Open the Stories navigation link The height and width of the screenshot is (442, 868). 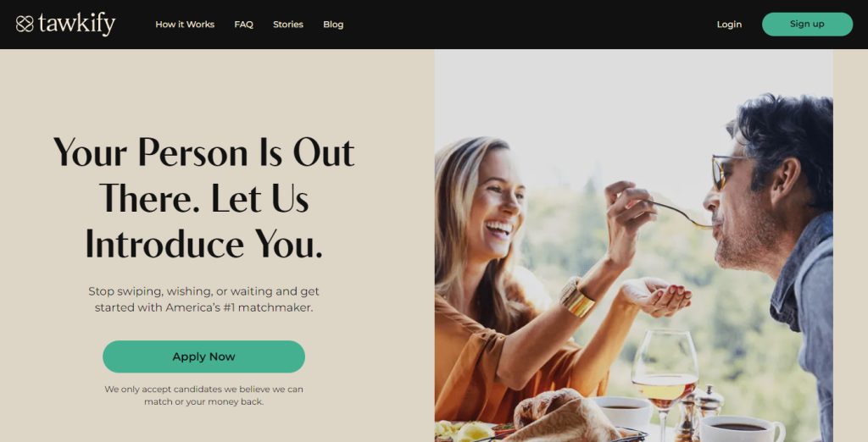288,25
